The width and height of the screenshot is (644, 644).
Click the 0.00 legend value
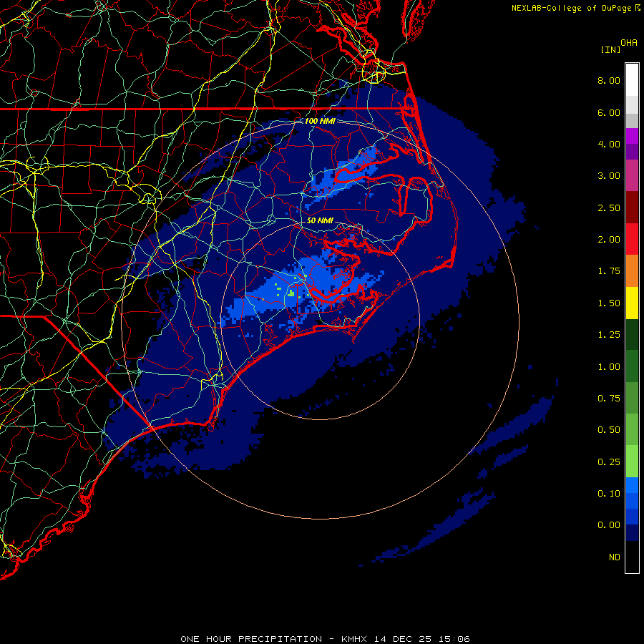click(x=609, y=525)
